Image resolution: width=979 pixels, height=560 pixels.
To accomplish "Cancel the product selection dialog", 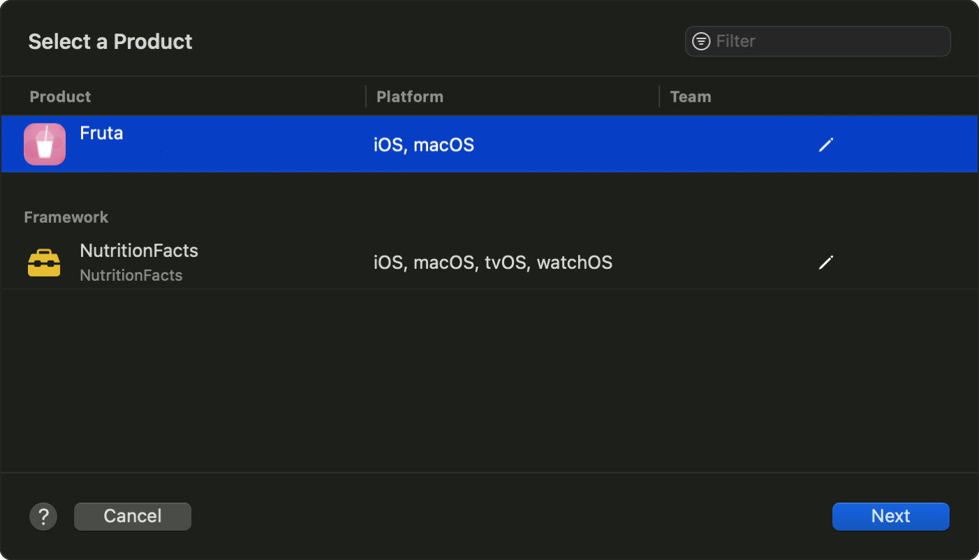I will point(133,516).
